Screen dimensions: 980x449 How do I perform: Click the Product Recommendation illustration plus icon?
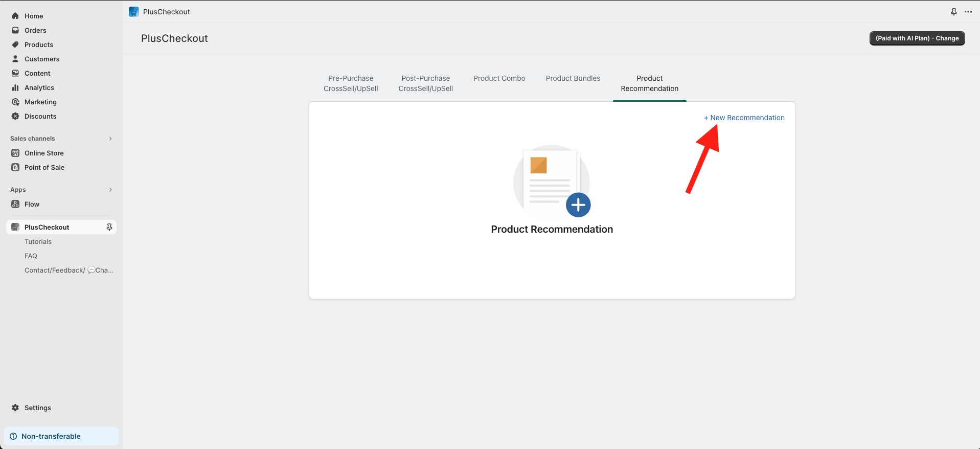click(x=578, y=205)
